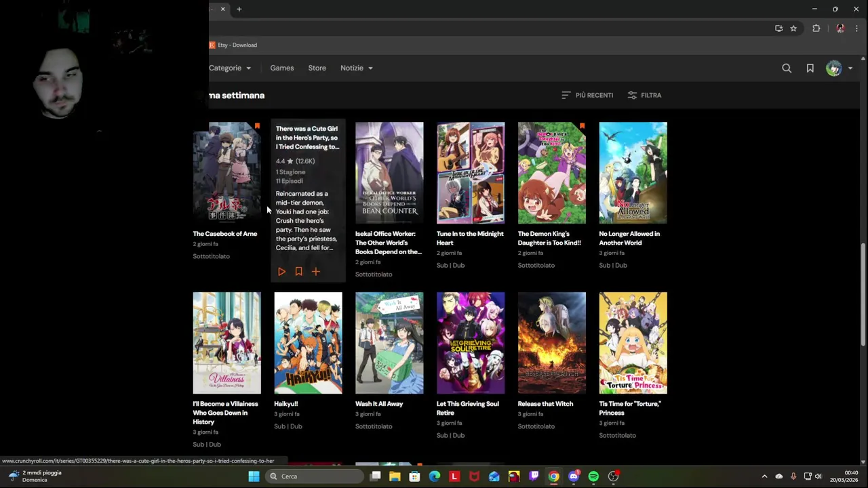Open Isekai Office Worker poster thumbnail
This screenshot has width=868, height=488.
[x=389, y=173]
